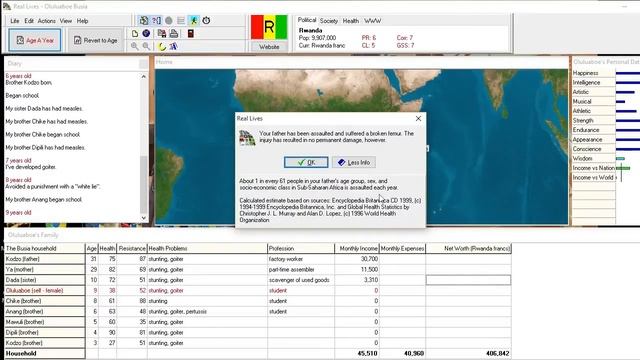Click the small button on Diary header
The height and width of the screenshot is (360, 640).
(x=143, y=64)
